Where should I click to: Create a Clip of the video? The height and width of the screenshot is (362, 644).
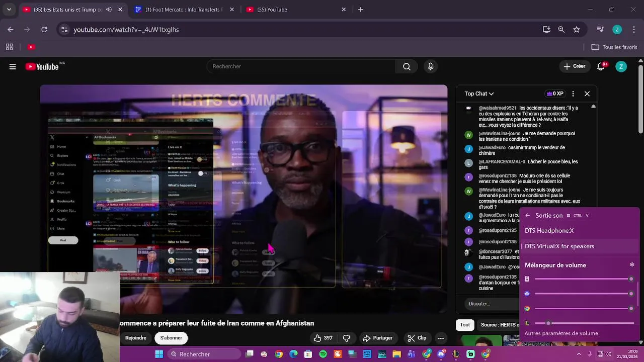click(417, 338)
